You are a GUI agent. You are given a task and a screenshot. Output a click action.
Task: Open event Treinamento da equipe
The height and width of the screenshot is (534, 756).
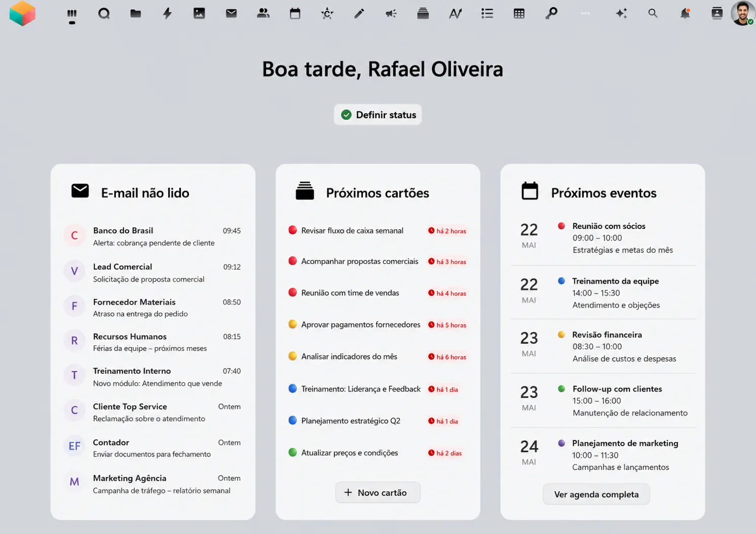603,293
